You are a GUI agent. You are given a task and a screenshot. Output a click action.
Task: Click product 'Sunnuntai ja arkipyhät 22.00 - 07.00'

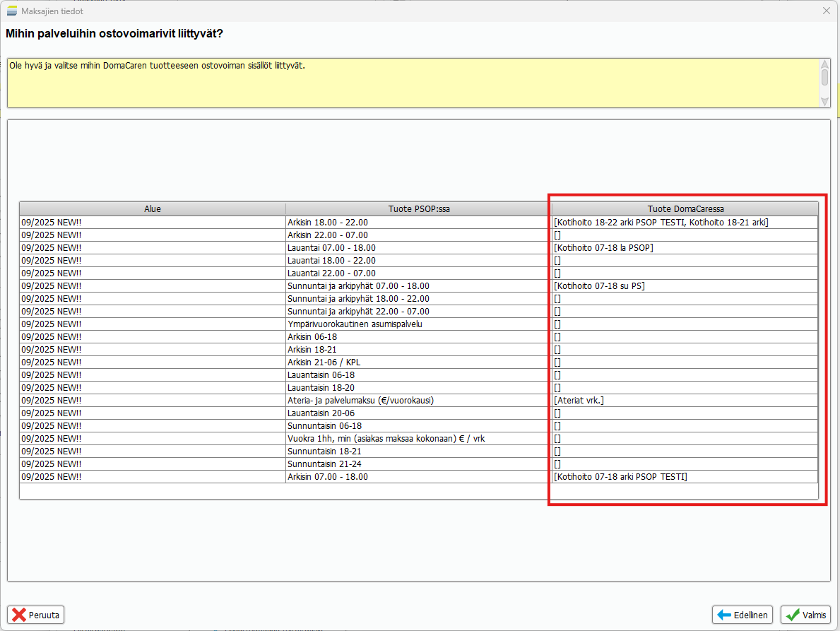[x=419, y=311]
